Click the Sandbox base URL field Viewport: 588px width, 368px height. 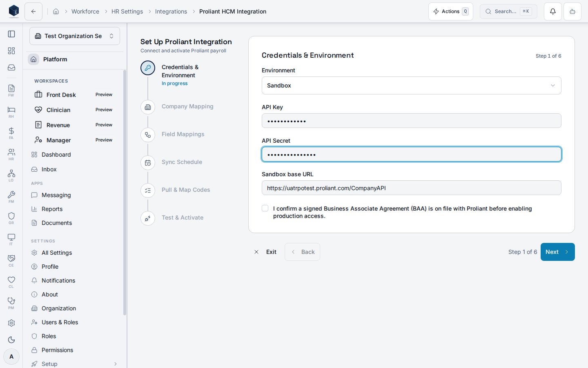[411, 188]
